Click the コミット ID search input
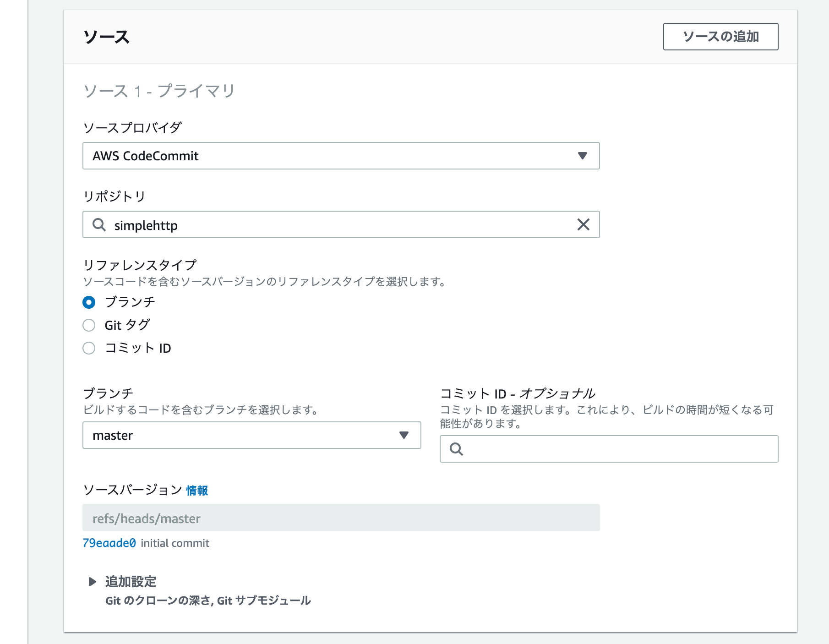This screenshot has height=644, width=829. click(595, 450)
